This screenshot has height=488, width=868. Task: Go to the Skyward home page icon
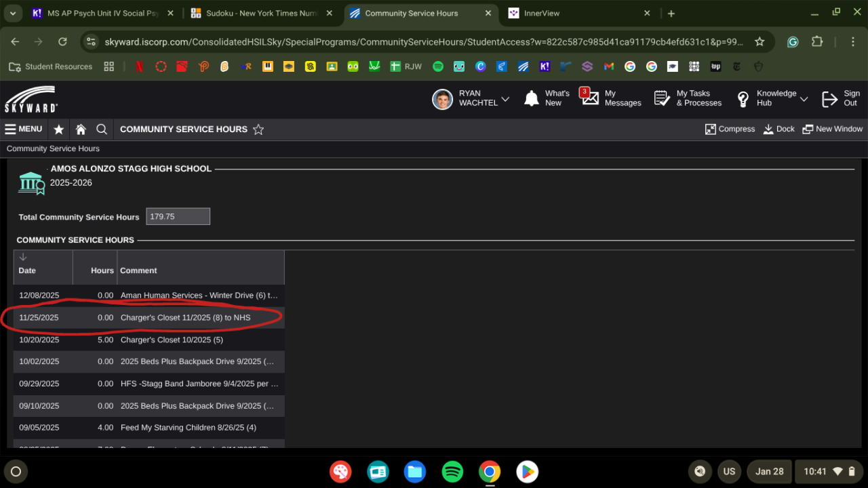pos(81,129)
